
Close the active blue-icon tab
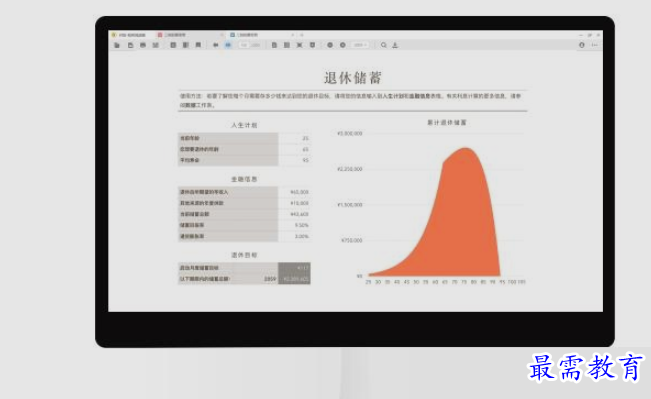292,35
